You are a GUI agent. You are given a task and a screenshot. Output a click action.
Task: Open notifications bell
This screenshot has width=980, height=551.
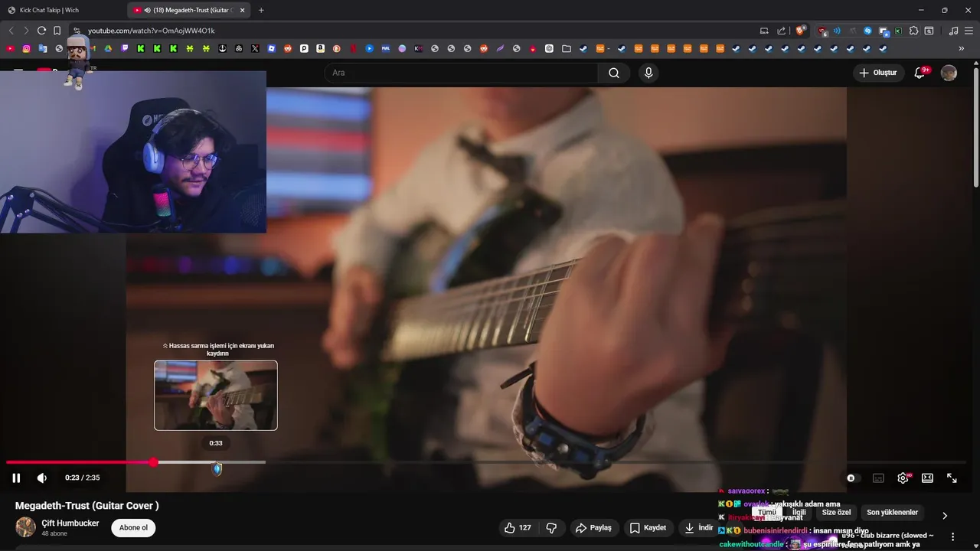click(x=920, y=73)
